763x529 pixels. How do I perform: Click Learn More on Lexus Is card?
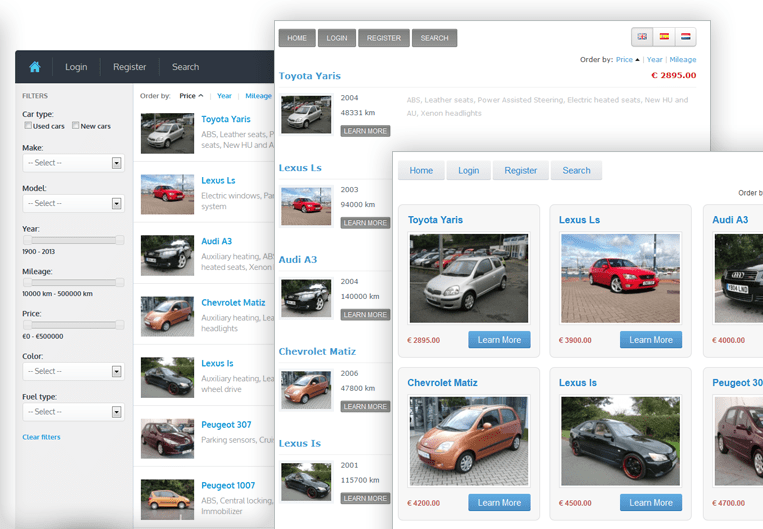tap(651, 503)
